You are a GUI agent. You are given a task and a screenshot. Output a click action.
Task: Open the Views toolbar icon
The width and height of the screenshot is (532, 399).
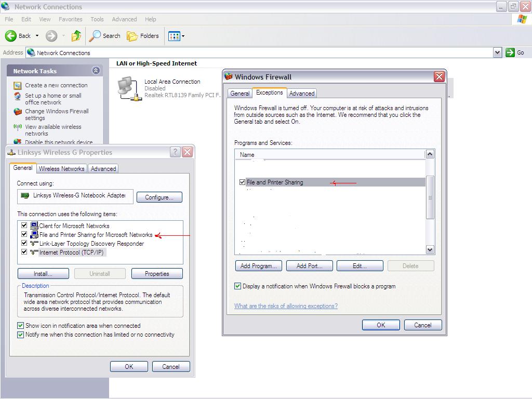point(174,36)
